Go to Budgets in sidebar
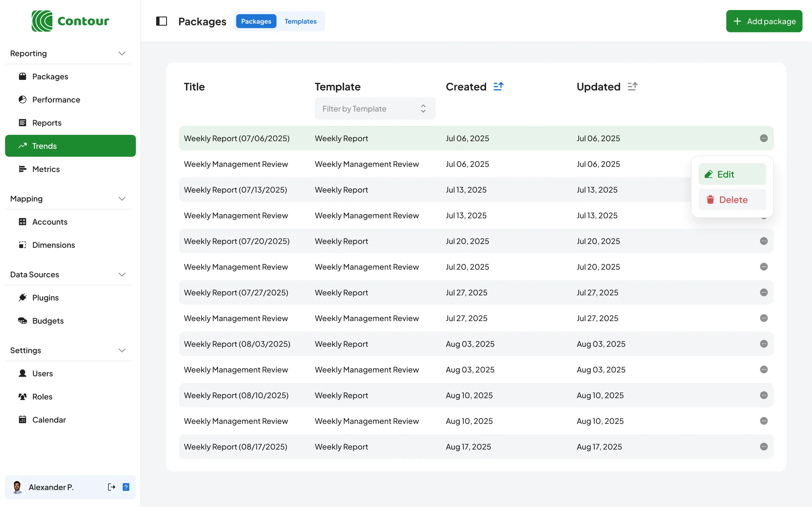The height and width of the screenshot is (507, 812). click(48, 320)
